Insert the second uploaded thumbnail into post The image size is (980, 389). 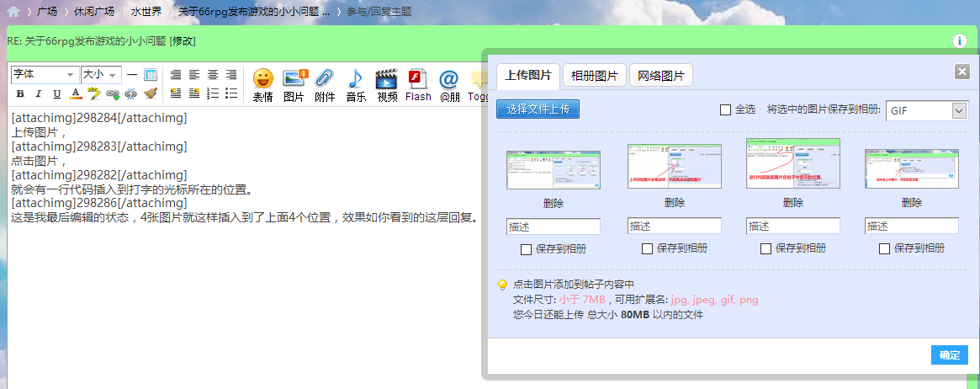coord(675,167)
